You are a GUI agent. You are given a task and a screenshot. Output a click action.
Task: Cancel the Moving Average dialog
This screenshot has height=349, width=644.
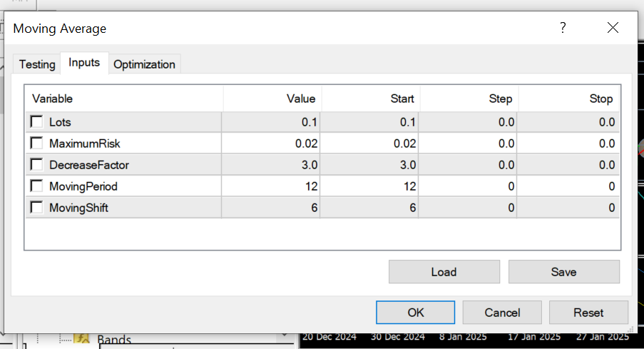pyautogui.click(x=502, y=313)
